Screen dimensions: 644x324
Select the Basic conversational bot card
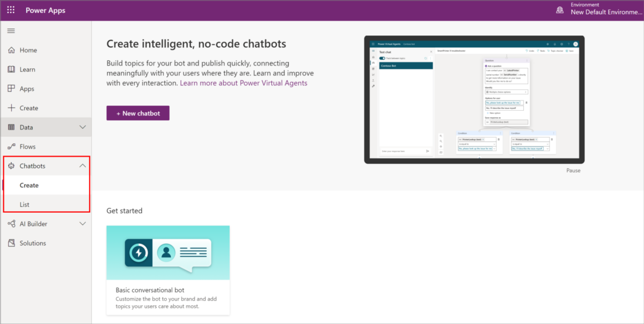pyautogui.click(x=168, y=270)
